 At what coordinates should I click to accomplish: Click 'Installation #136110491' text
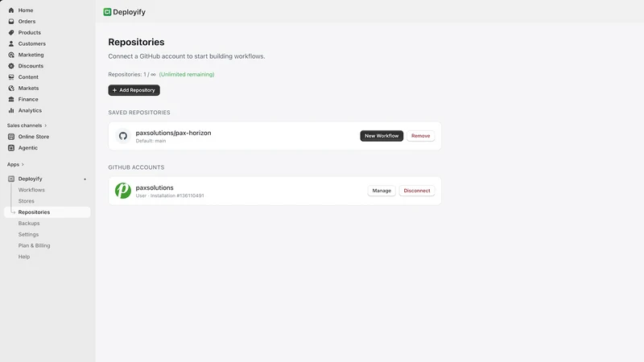tap(177, 195)
